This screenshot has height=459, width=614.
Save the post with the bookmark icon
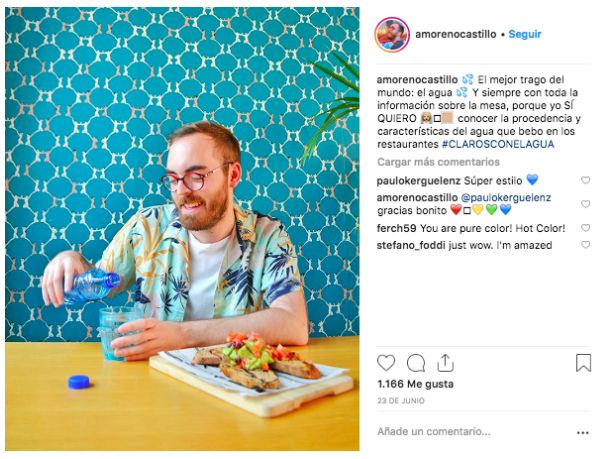[x=583, y=363]
